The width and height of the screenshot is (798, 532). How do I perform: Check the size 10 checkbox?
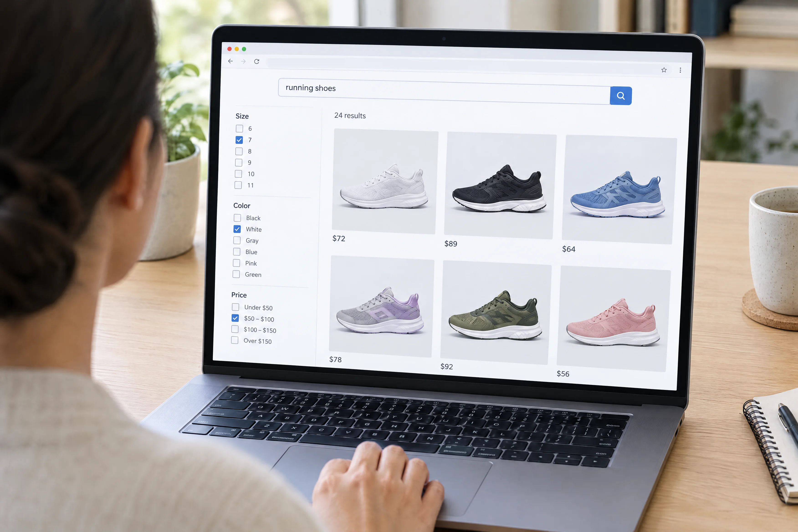point(238,174)
